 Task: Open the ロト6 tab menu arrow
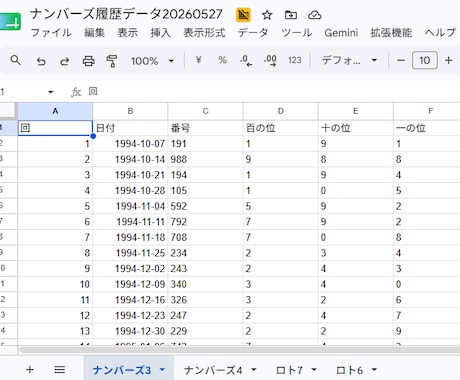[x=374, y=369]
